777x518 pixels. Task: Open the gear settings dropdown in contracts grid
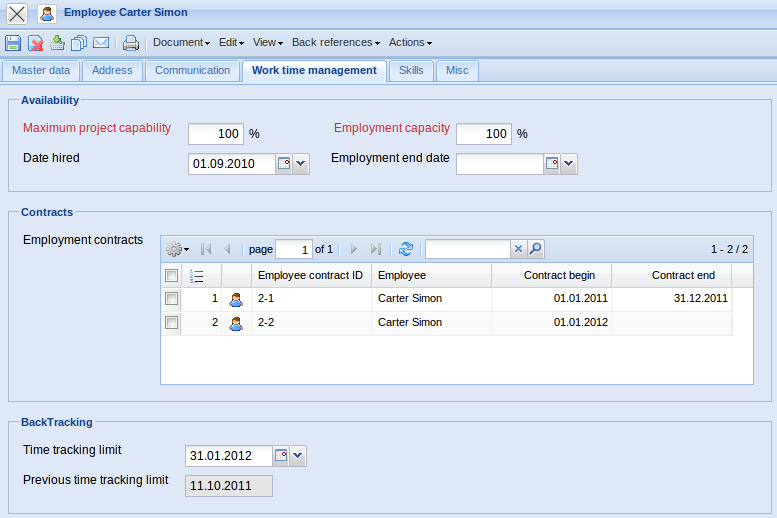point(177,249)
